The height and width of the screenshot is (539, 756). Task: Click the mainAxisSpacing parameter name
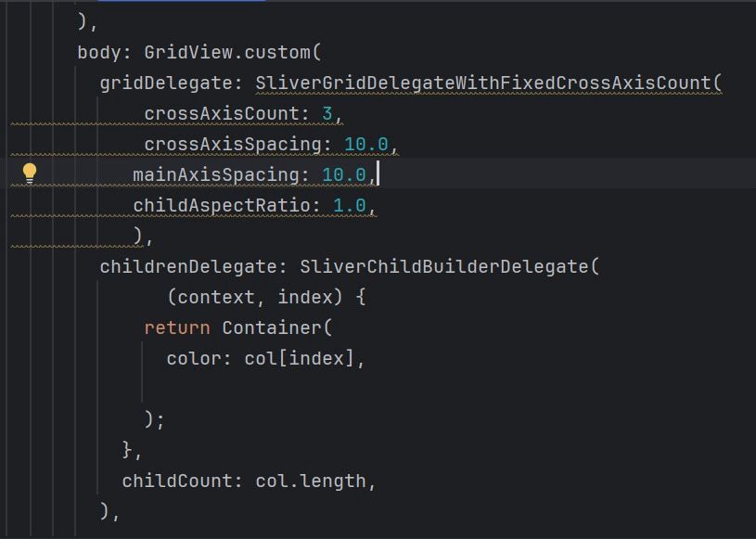click(215, 175)
